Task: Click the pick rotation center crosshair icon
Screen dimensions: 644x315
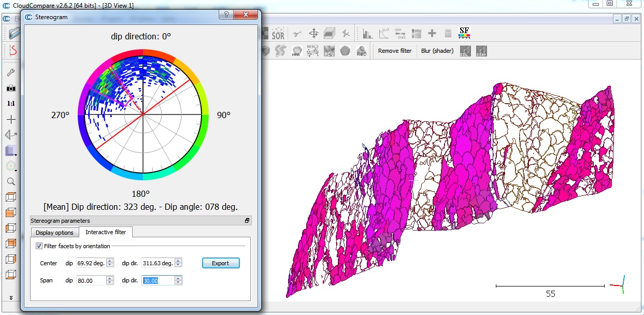Action: 11,119
